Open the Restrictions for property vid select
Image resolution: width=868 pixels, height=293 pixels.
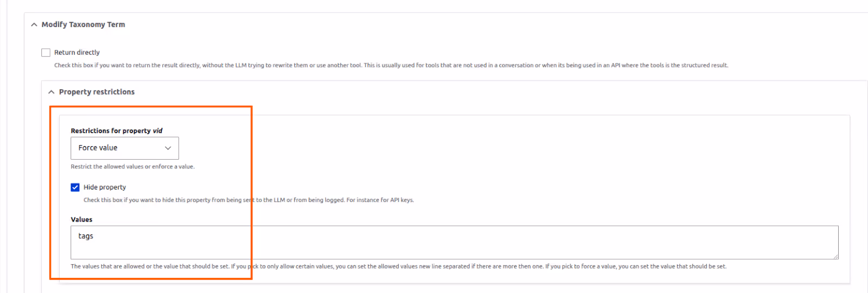click(125, 148)
